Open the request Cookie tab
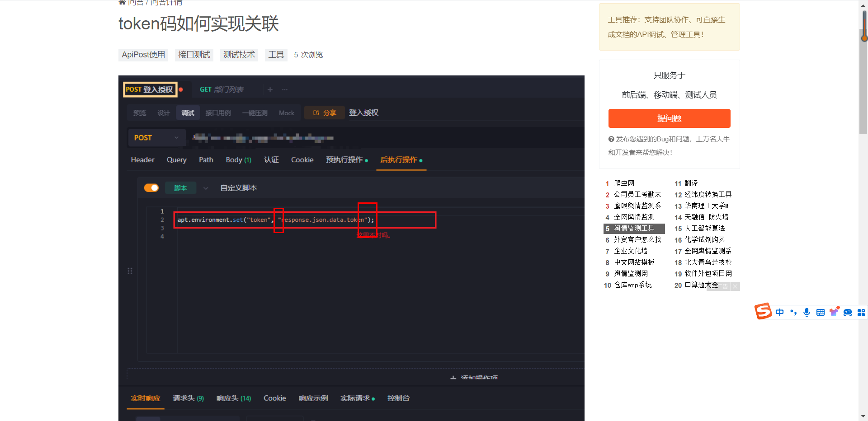This screenshot has height=421, width=868. 302,160
